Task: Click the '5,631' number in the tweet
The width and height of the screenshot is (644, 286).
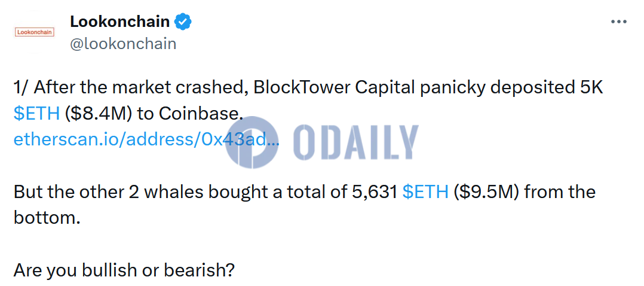Action: 372,192
